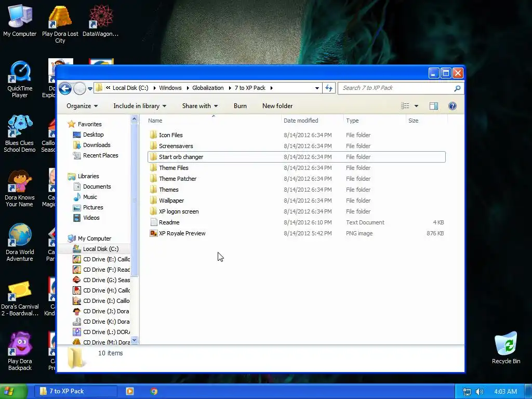This screenshot has height=399, width=532.
Task: Select Local Disk (C:) in address breadcrumb
Action: [x=130, y=88]
